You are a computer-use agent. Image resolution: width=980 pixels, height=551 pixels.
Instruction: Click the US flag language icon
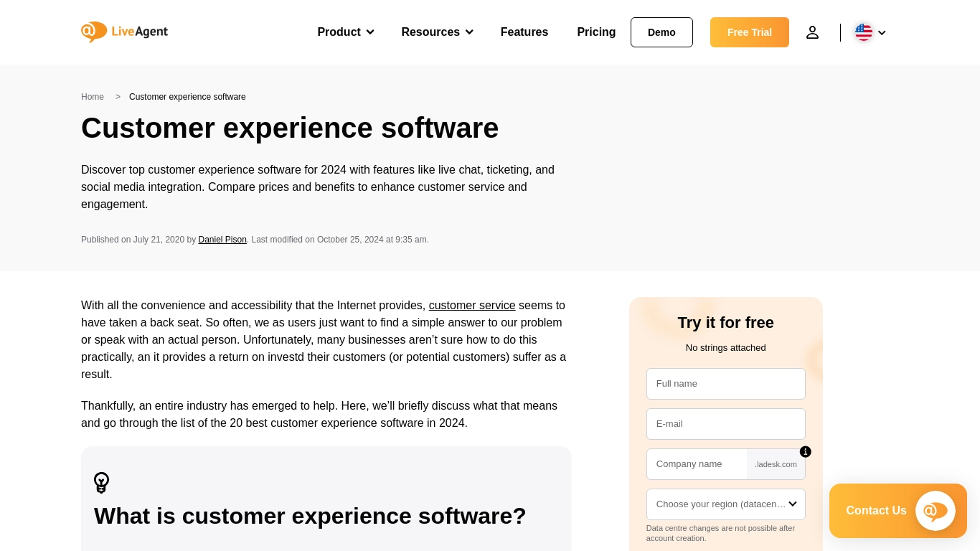(863, 32)
